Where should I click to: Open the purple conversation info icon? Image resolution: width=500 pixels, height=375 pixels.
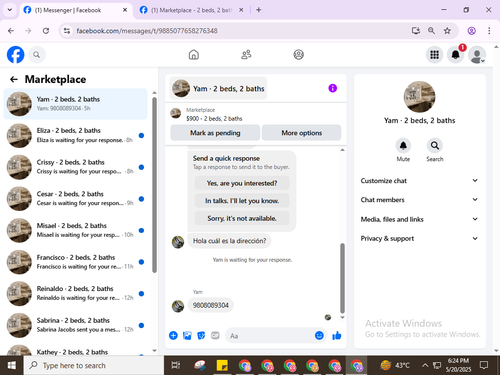click(x=332, y=88)
